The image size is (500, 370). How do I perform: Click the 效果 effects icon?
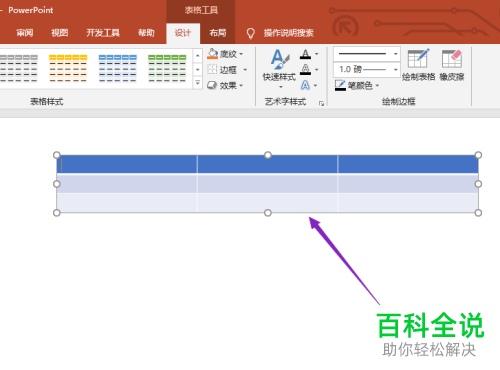pyautogui.click(x=212, y=85)
